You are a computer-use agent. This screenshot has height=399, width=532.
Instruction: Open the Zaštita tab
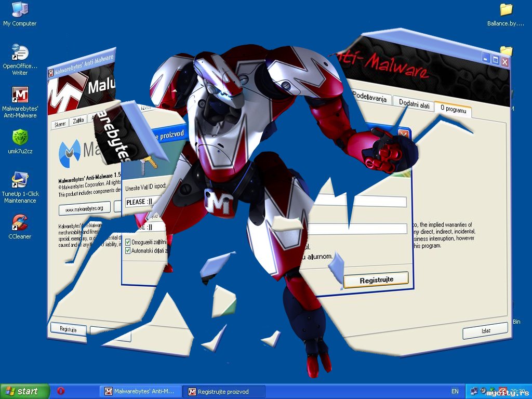pos(78,121)
